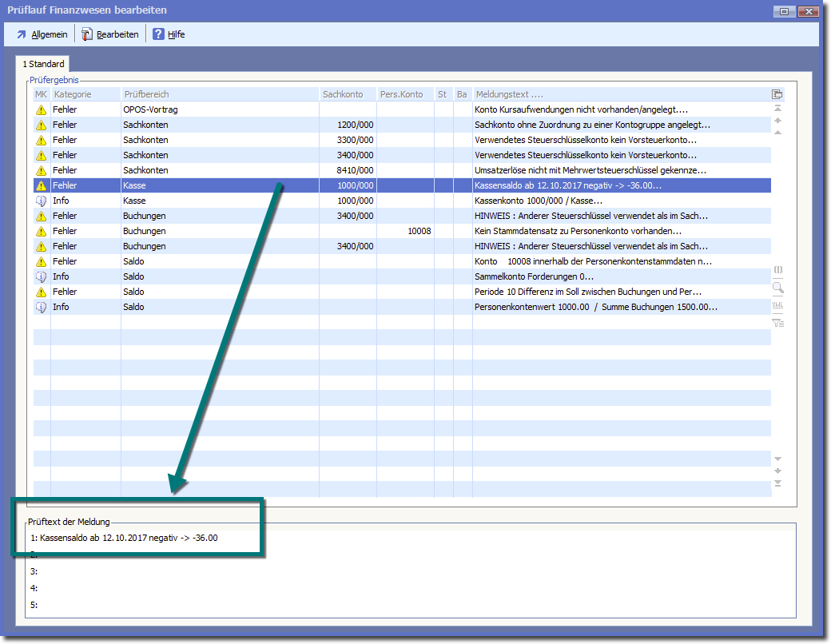Image resolution: width=831 pixels, height=644 pixels.
Task: Click the Prüfbereich column header
Action: (x=147, y=94)
